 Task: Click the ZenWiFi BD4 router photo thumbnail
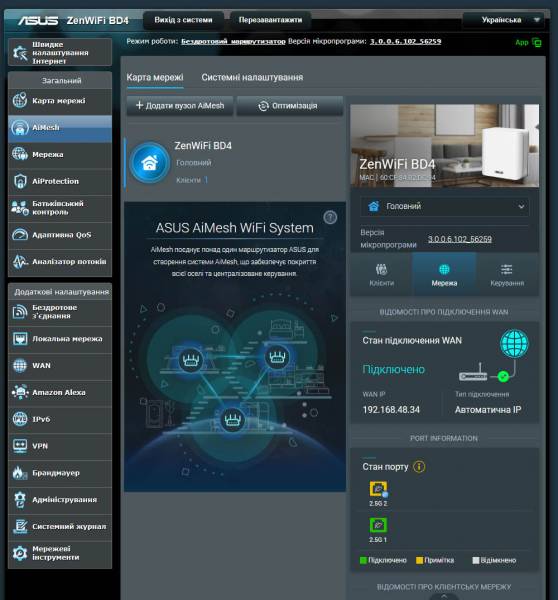445,146
